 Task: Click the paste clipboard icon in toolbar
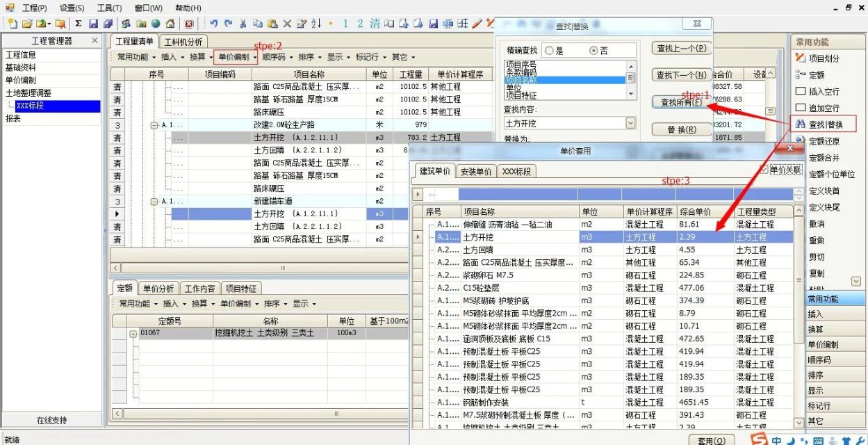272,24
